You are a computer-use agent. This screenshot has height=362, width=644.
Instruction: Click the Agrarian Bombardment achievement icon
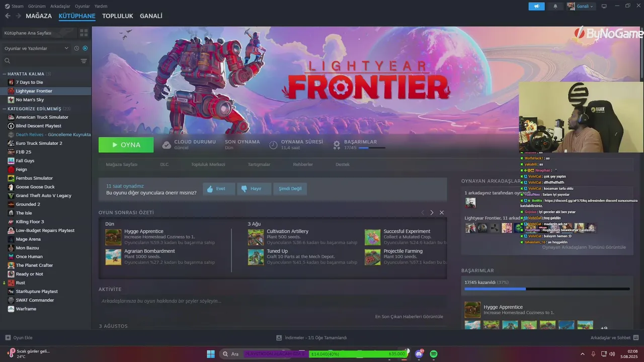click(113, 256)
